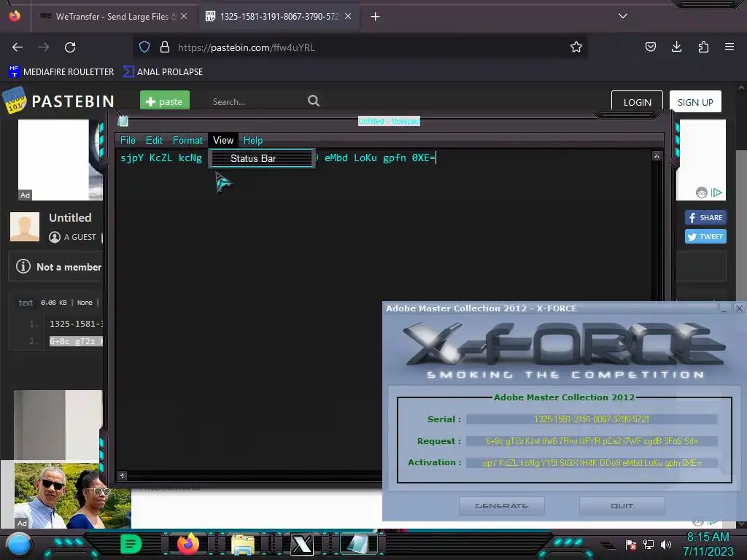Click the Request field in X-FORCE
This screenshot has height=560, width=747.
591,441
